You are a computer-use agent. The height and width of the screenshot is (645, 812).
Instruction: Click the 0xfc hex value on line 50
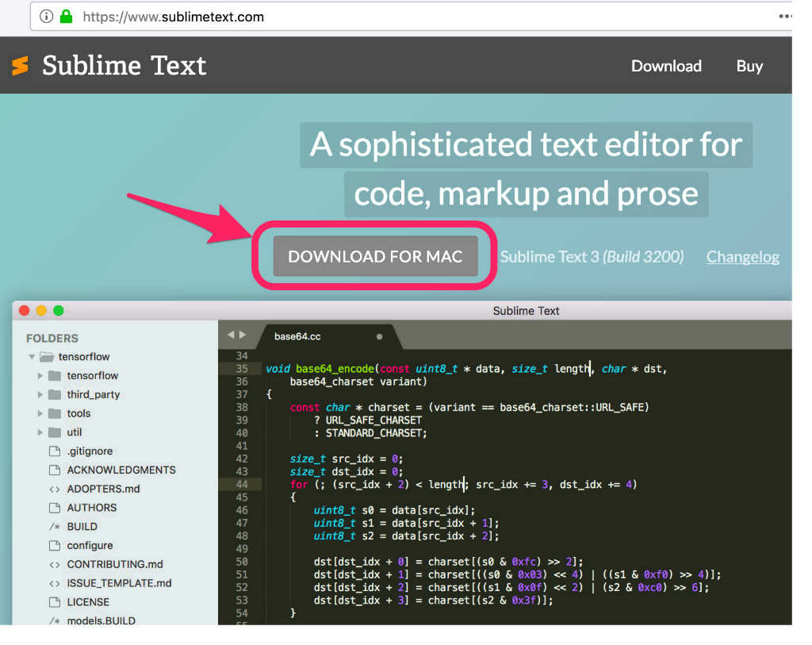523,562
